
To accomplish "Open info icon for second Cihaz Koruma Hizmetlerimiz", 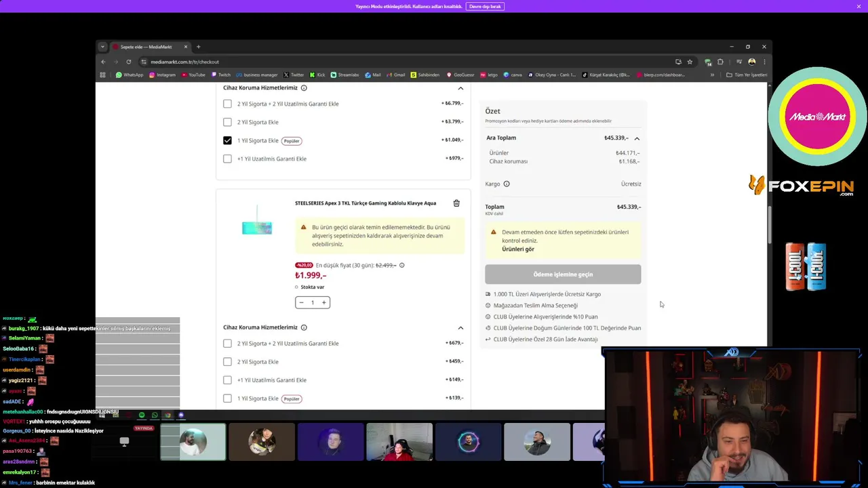I will click(304, 327).
